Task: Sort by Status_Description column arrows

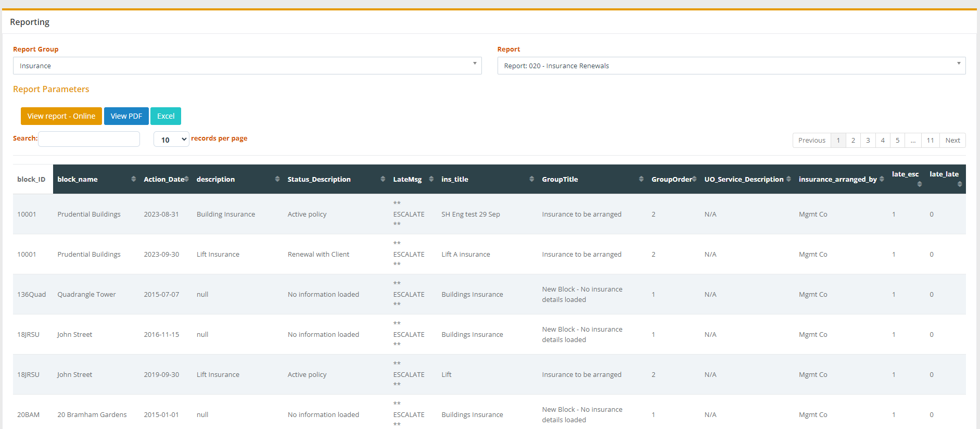Action: 383,179
